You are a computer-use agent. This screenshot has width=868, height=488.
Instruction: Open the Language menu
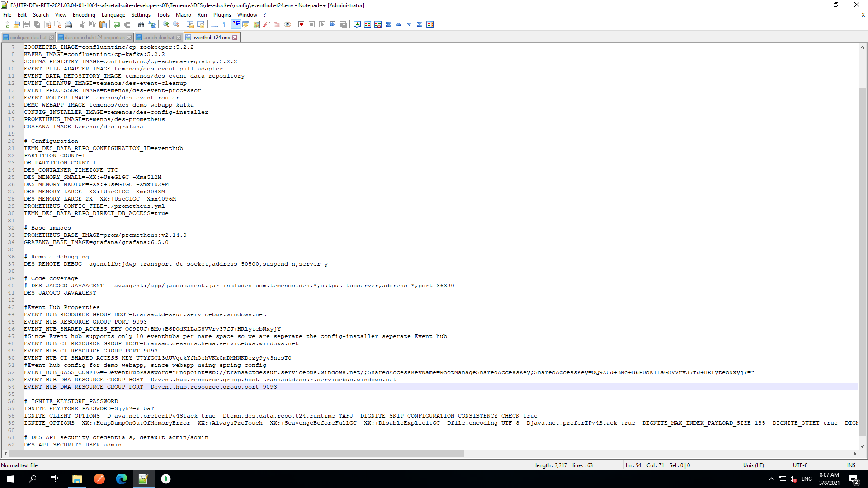[x=113, y=15]
